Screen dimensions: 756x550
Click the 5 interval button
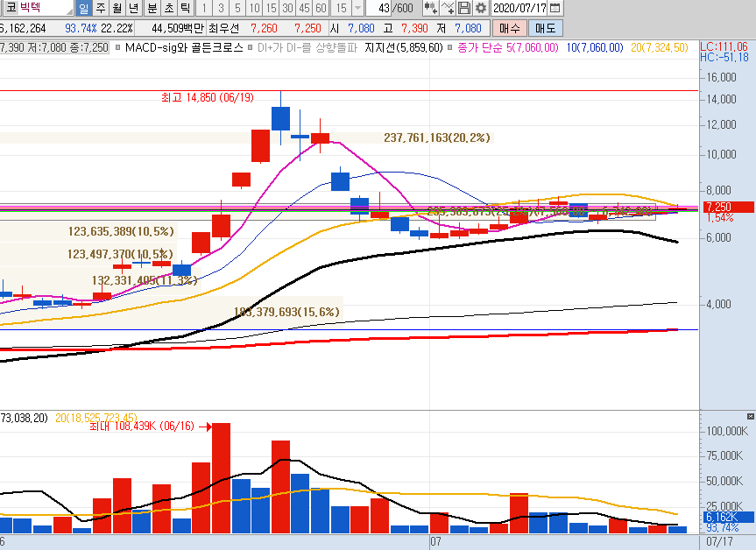tap(237, 8)
